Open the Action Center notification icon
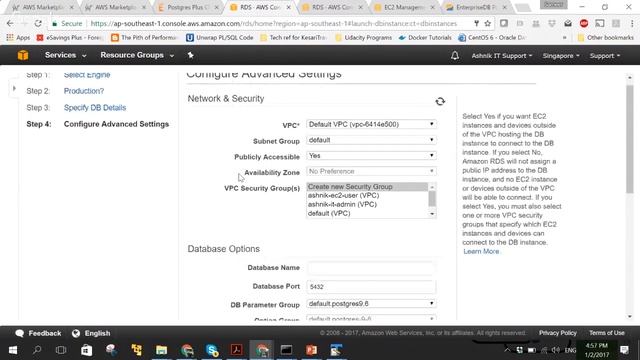Viewport: 640px width, 360px height. point(624,350)
